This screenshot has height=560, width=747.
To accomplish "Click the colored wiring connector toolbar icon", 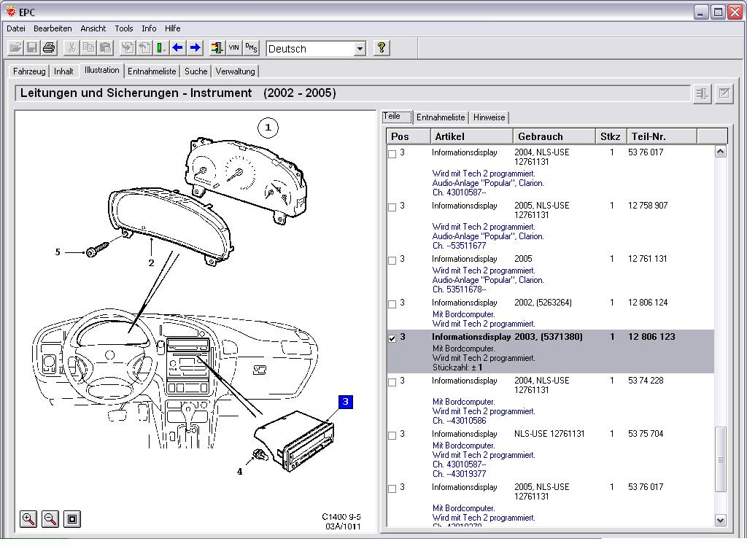I will (217, 48).
